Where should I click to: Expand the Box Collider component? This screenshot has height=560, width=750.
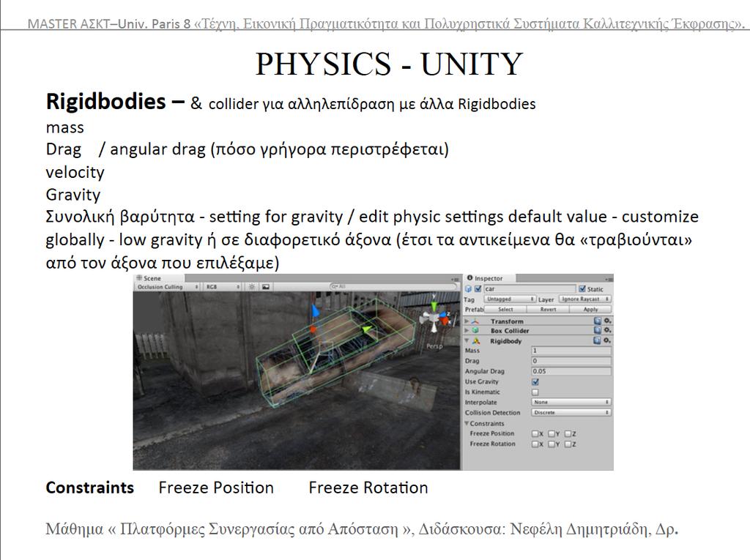[467, 330]
